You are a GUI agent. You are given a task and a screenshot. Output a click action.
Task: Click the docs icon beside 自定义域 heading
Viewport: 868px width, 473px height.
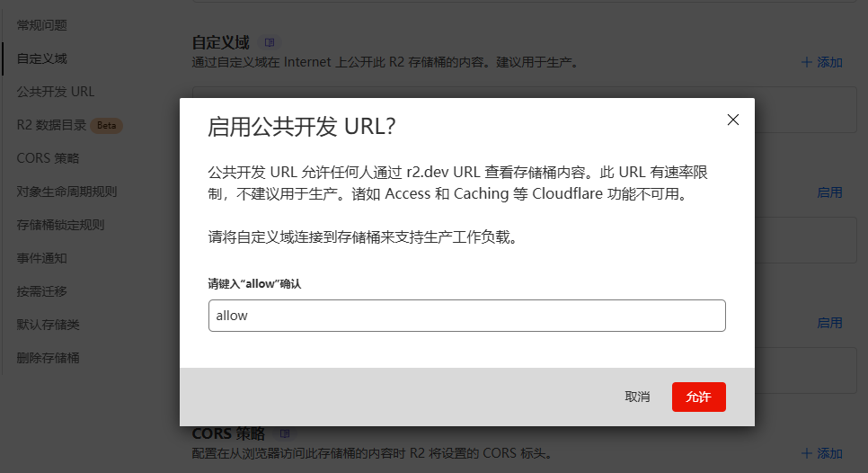(270, 42)
